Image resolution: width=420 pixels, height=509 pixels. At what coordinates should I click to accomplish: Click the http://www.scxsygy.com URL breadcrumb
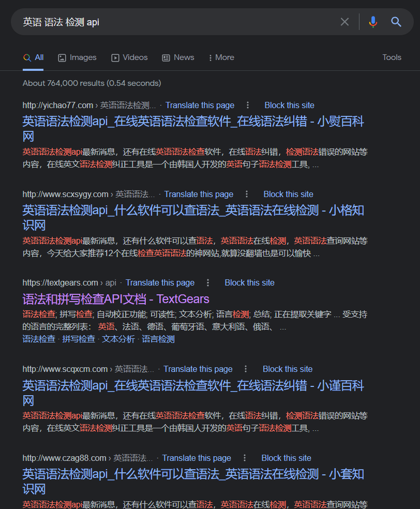point(88,194)
